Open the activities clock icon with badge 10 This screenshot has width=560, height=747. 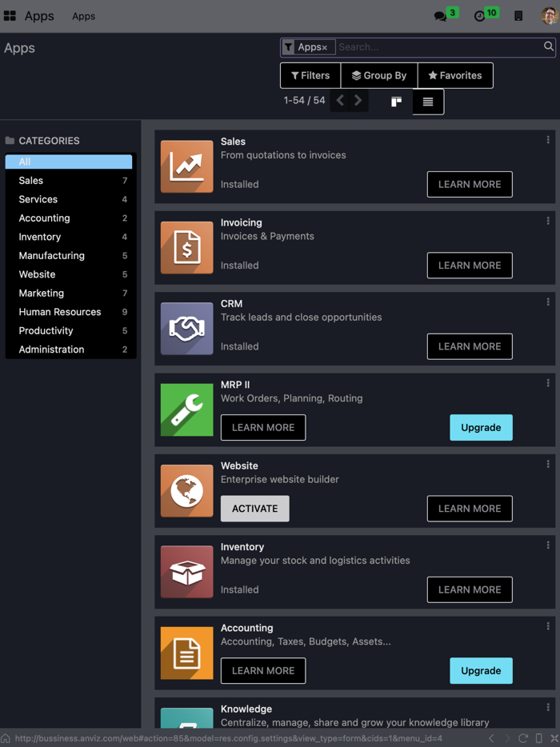pyautogui.click(x=479, y=16)
